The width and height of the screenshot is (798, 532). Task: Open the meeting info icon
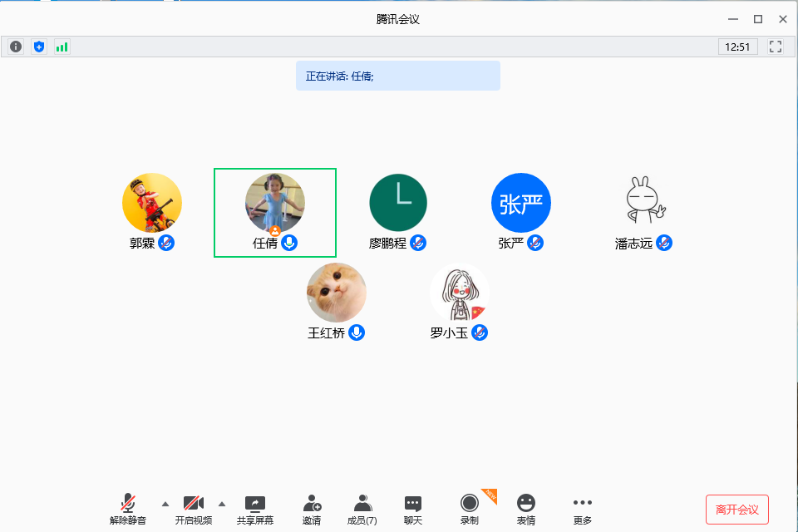(16, 47)
